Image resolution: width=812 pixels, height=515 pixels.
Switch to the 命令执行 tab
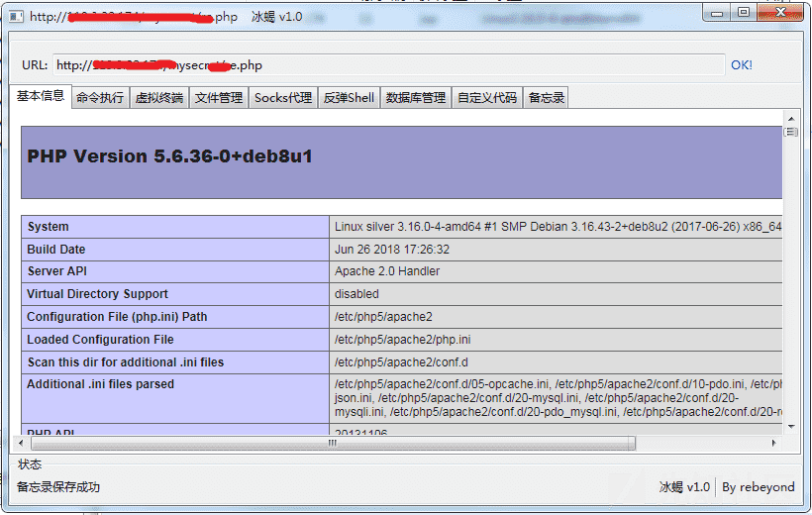(x=100, y=97)
